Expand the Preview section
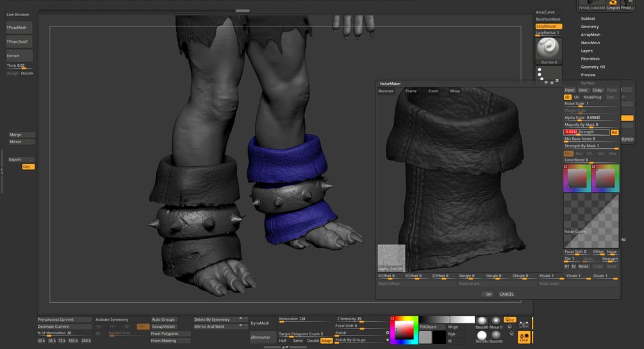Image resolution: width=644 pixels, height=349 pixels. click(x=588, y=75)
